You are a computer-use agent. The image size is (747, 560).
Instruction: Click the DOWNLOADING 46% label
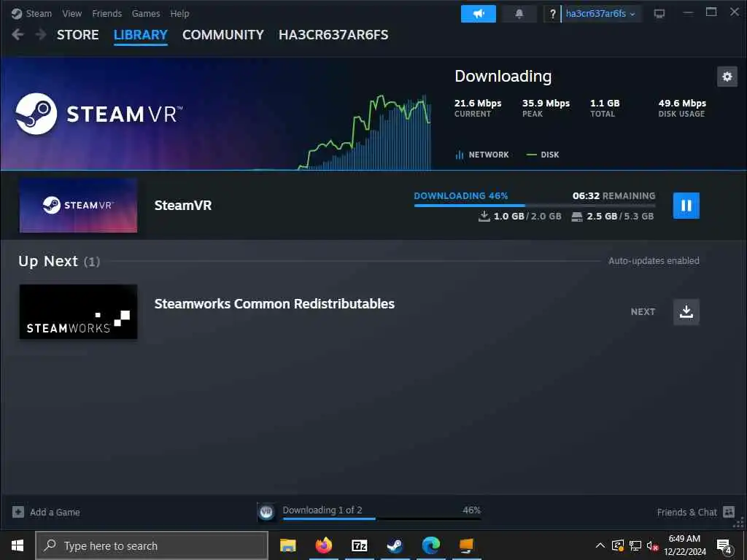tap(461, 195)
